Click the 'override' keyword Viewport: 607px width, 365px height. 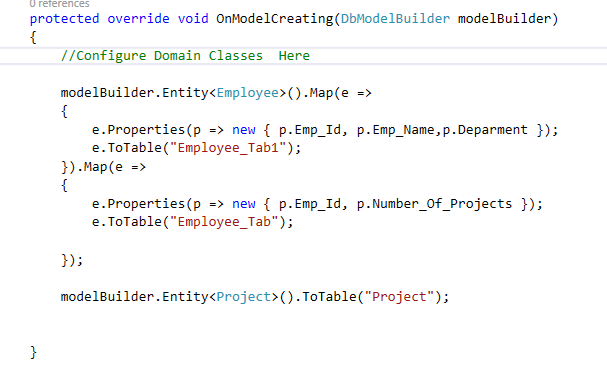click(138, 19)
